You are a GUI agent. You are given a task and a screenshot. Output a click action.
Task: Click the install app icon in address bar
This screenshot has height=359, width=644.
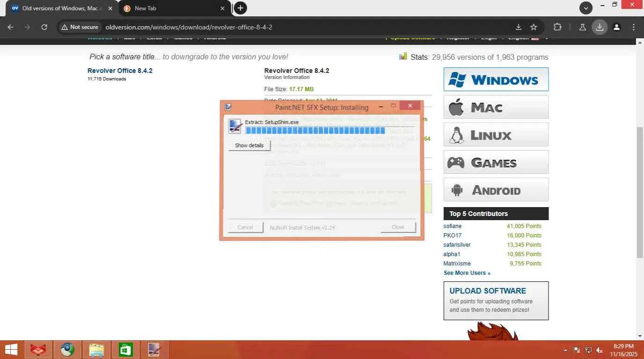coord(519,27)
